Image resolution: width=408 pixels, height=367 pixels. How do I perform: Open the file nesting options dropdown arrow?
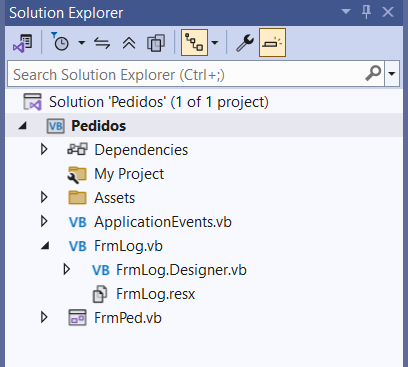[x=215, y=43]
